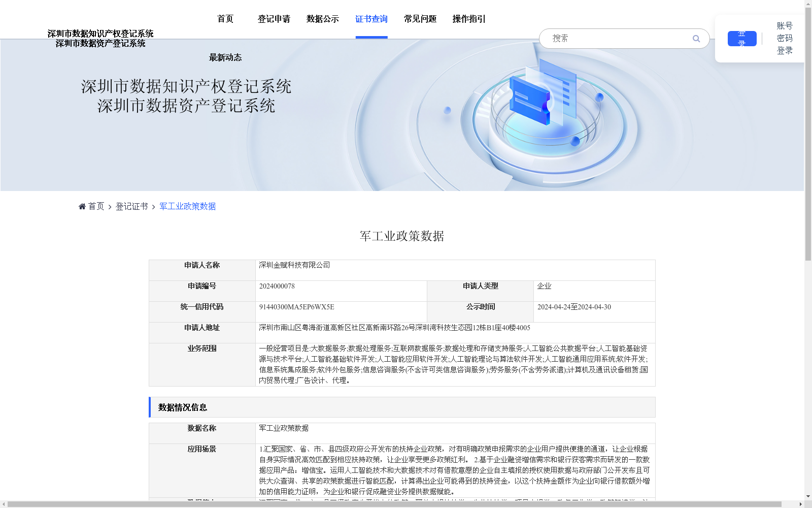The image size is (812, 508).
Task: Select publicity period 2024-04-24至2024-04-30
Action: [x=574, y=307]
